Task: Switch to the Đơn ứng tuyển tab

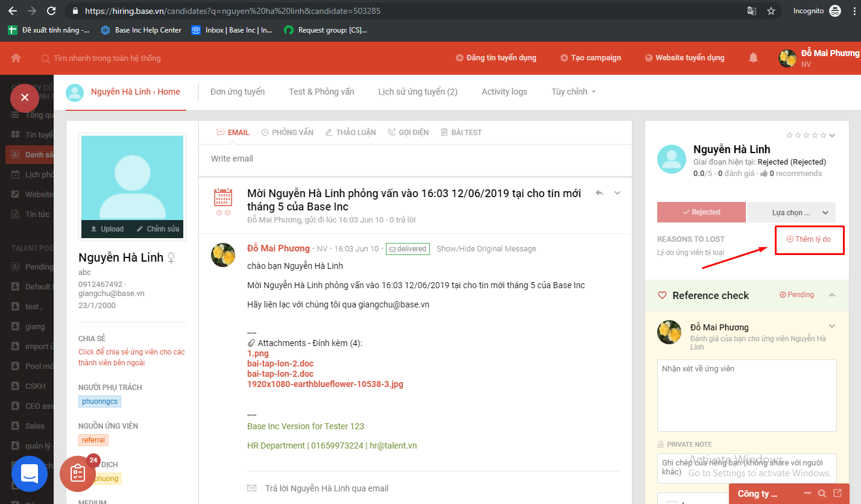Action: (238, 92)
